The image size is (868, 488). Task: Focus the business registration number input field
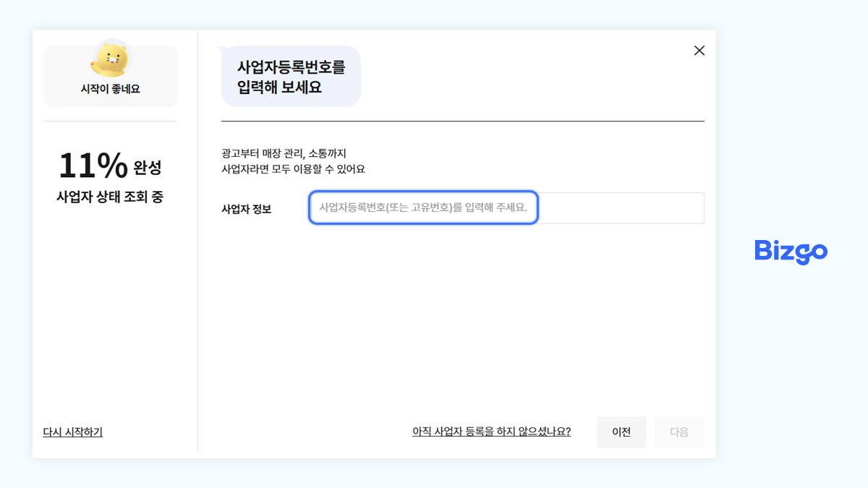click(422, 207)
